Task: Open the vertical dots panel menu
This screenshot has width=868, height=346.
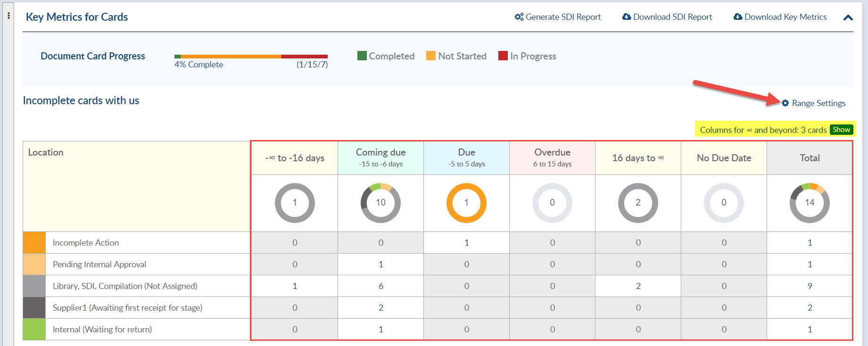Action: 8,16
